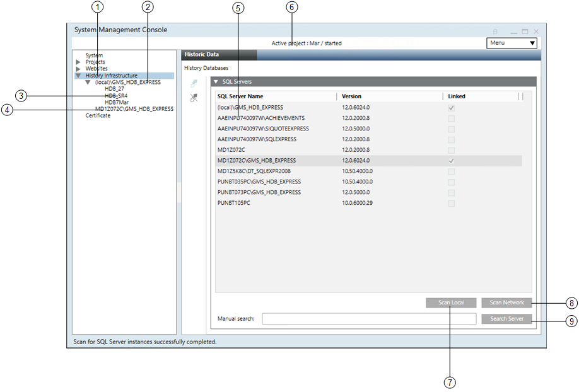
Task: Expand the Websites tree node
Action: (78, 69)
